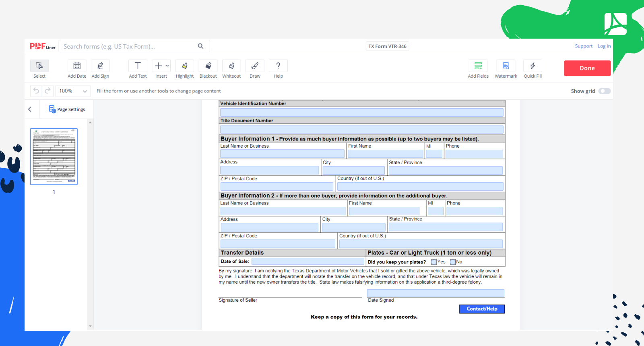Open the Help question mark
This screenshot has width=644, height=346.
point(278,66)
